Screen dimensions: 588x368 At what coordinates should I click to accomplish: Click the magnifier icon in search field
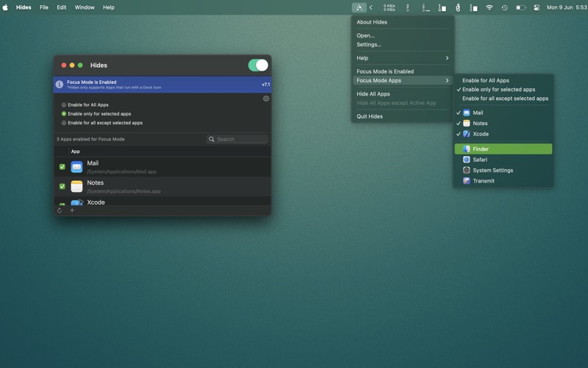click(212, 139)
